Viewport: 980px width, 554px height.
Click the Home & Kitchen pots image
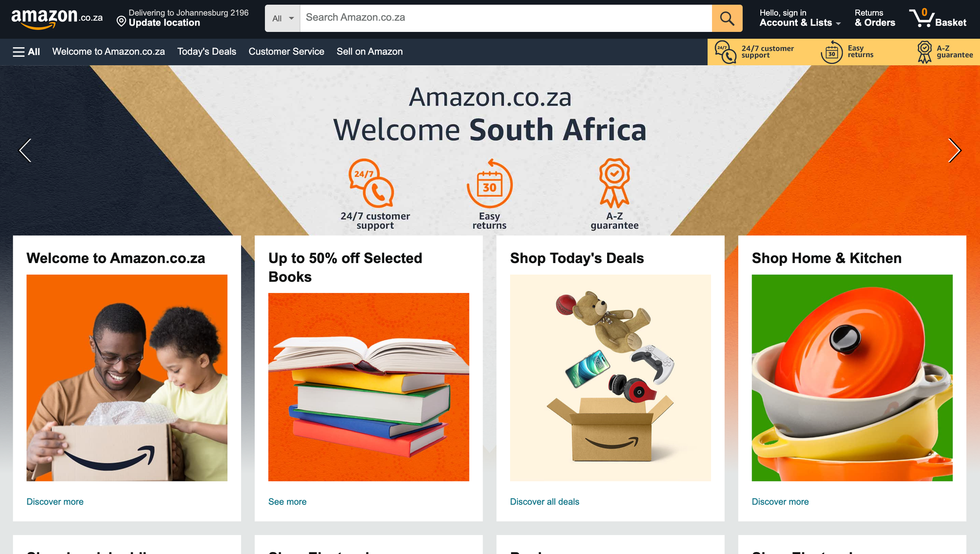(852, 378)
